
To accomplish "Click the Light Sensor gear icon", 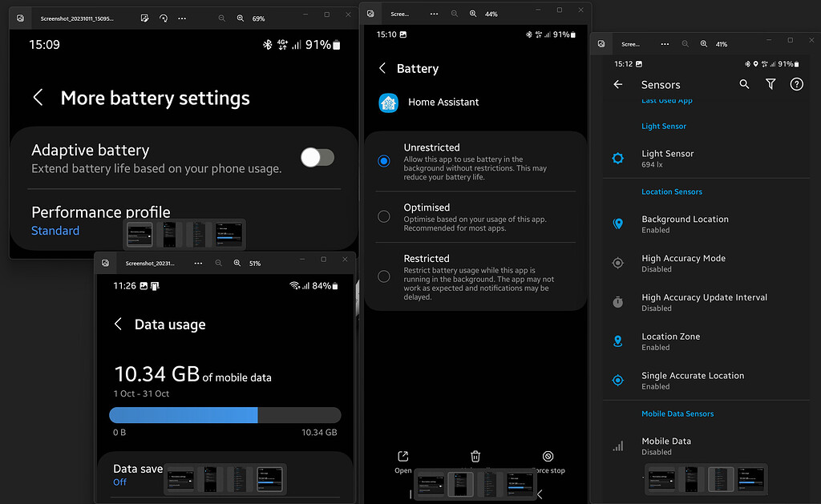I will tap(617, 158).
